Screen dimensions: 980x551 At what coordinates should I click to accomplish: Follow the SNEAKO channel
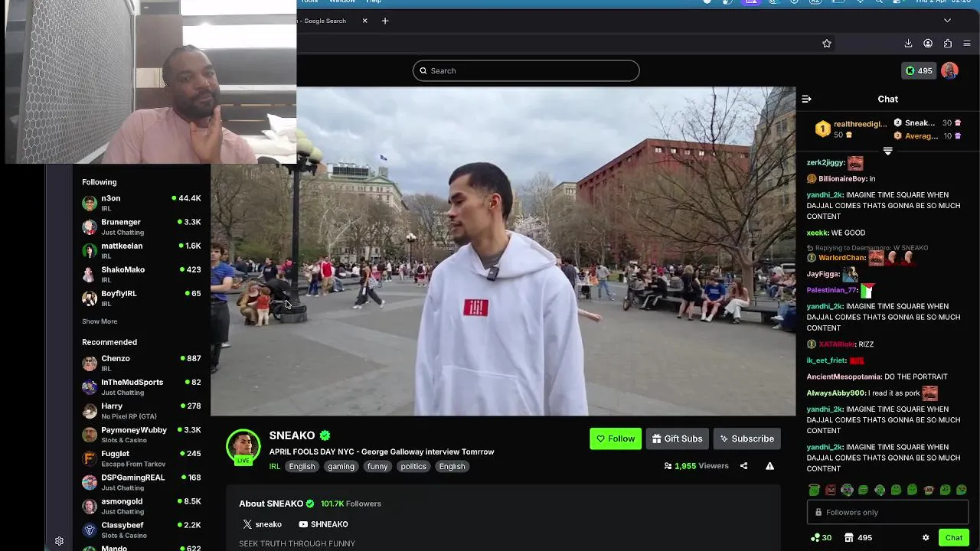tap(616, 439)
